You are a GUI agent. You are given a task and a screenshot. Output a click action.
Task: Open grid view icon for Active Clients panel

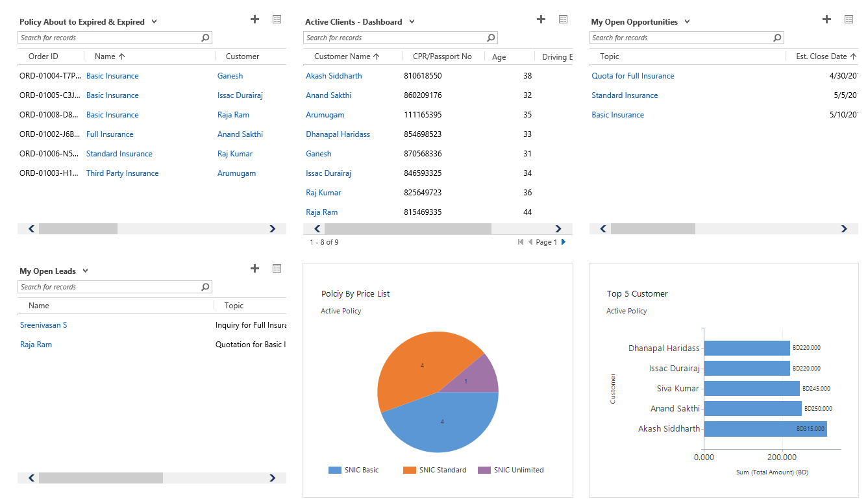click(563, 19)
